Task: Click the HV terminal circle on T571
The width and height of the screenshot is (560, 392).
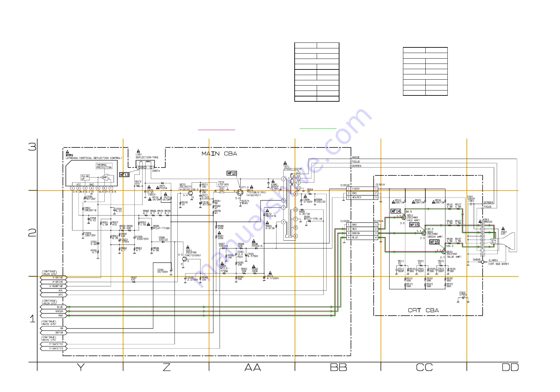Action: [x=299, y=174]
